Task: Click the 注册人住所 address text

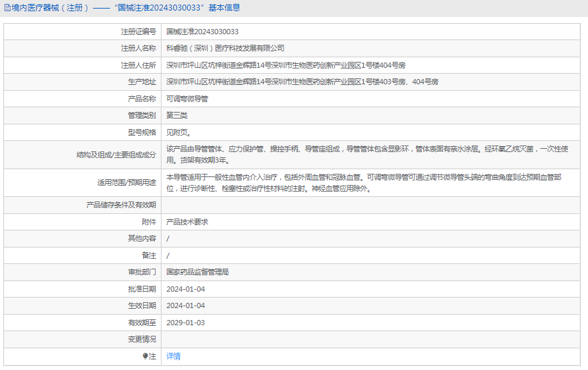Action: point(285,65)
